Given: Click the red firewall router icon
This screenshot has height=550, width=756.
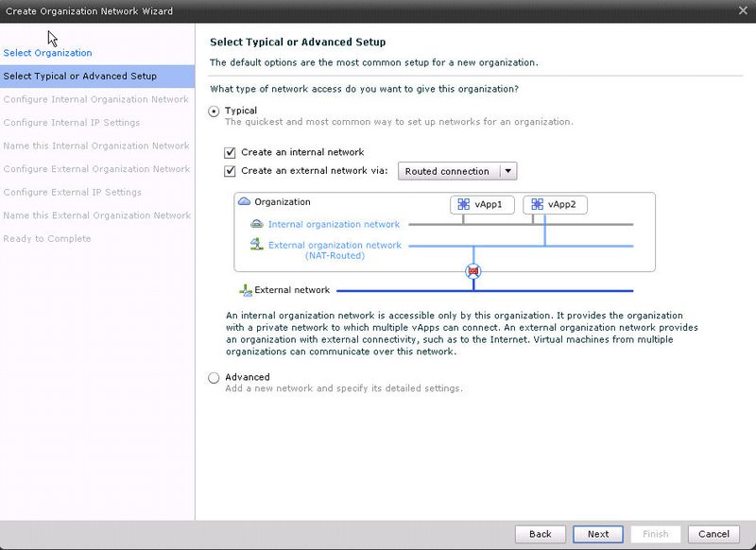Looking at the screenshot, I should click(x=473, y=271).
